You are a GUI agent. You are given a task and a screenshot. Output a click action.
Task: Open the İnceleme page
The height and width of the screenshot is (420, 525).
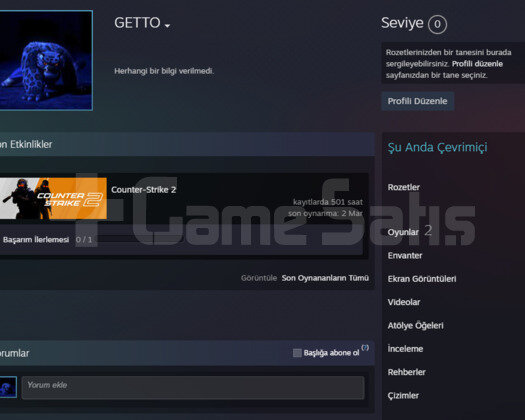(405, 349)
